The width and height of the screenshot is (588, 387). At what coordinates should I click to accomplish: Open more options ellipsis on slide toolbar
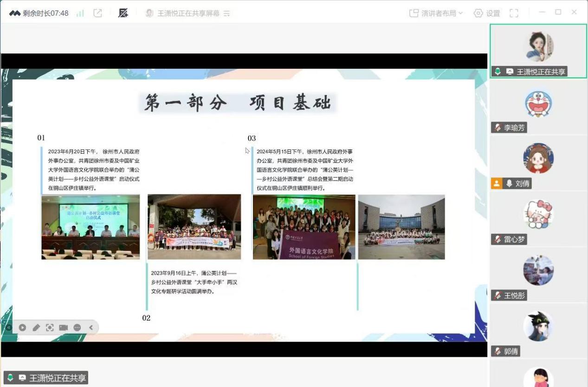[x=77, y=328]
